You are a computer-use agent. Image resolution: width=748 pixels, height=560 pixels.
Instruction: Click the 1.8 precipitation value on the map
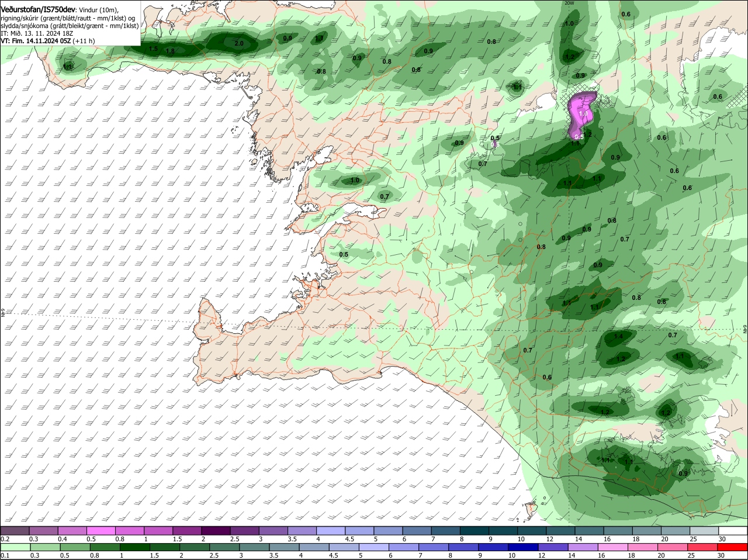[170, 51]
